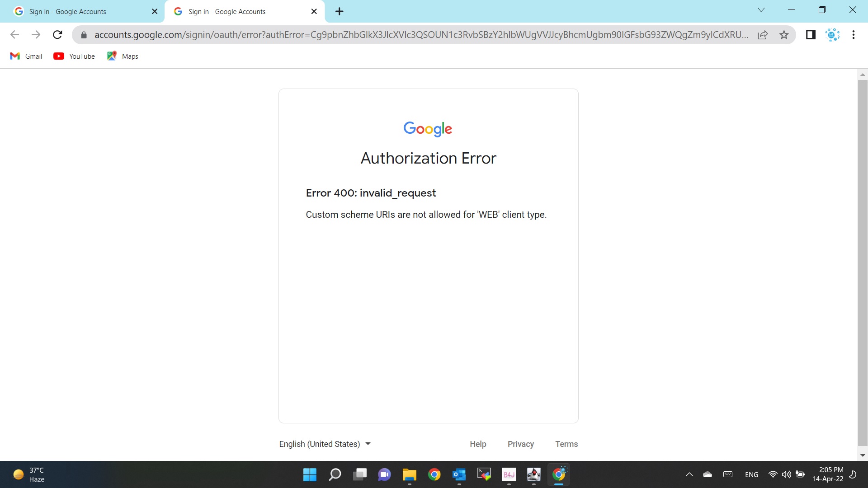
Task: Expand the tab search dropdown arrow
Action: [761, 9]
